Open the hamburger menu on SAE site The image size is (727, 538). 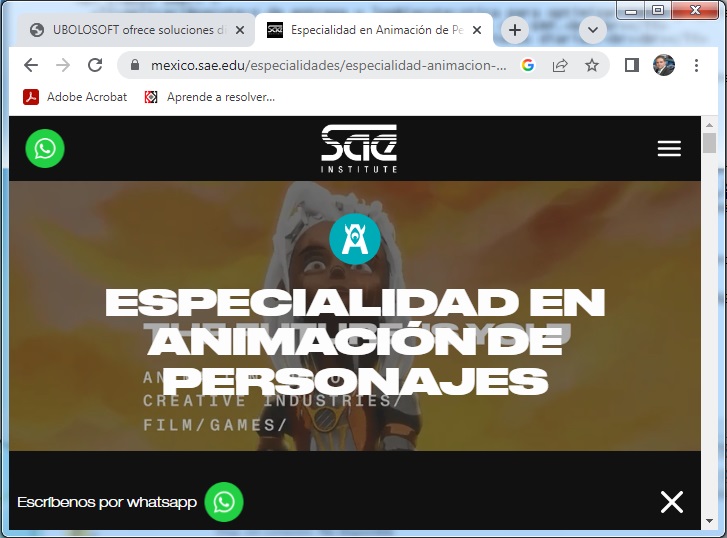click(x=669, y=148)
